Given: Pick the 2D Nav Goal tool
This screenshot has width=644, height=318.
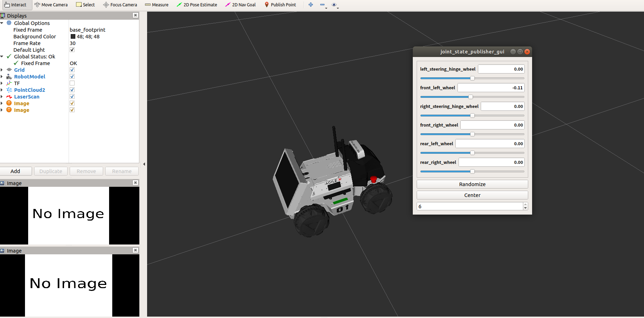Looking at the screenshot, I should [241, 5].
